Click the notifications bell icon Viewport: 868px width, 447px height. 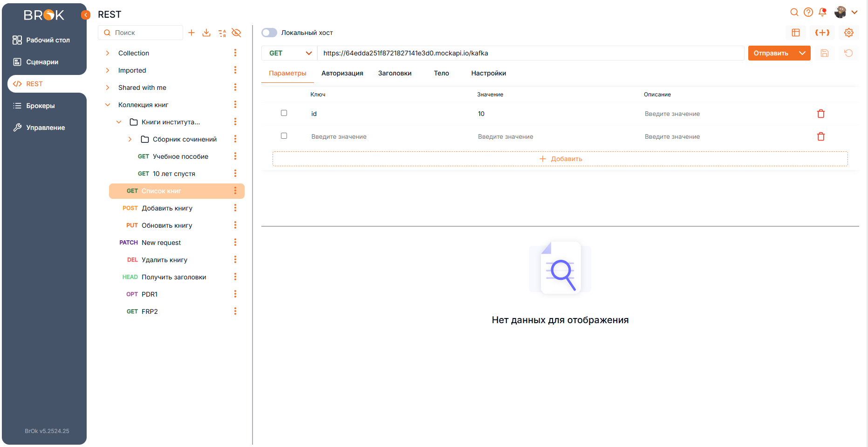[x=822, y=12]
